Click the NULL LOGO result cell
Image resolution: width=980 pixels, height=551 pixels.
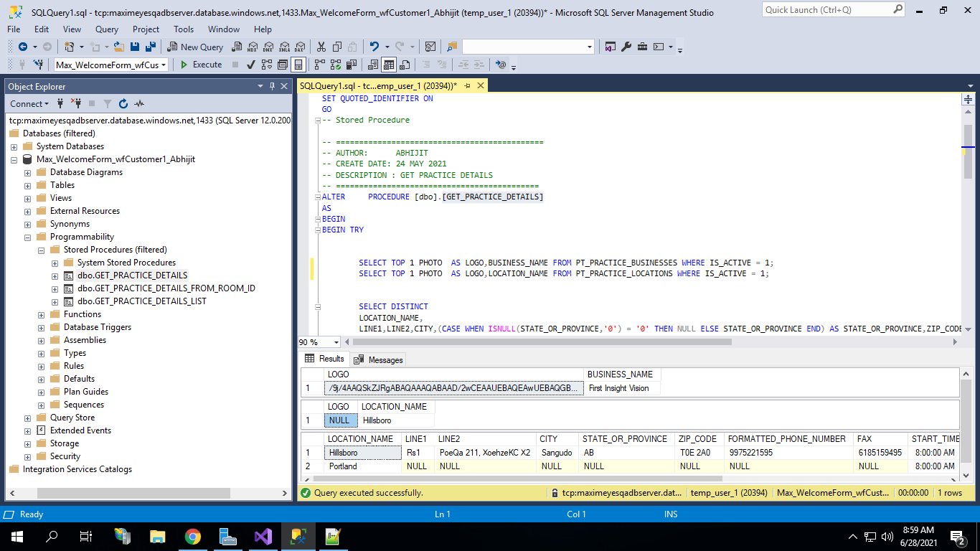click(x=339, y=420)
